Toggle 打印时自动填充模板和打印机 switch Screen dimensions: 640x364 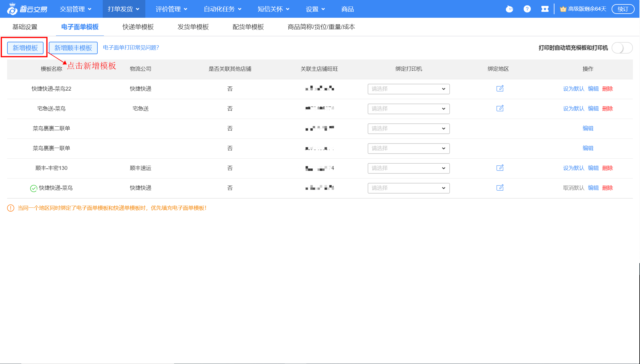622,48
